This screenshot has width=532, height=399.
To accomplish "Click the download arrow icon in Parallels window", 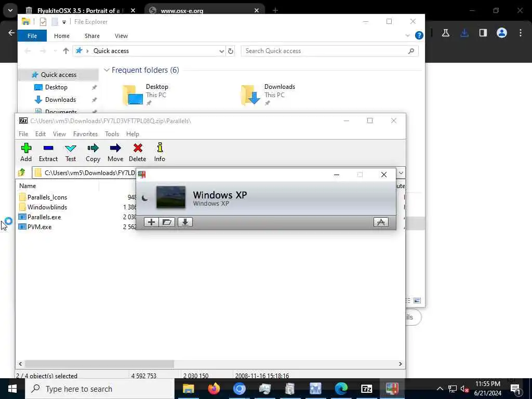I will (x=185, y=222).
